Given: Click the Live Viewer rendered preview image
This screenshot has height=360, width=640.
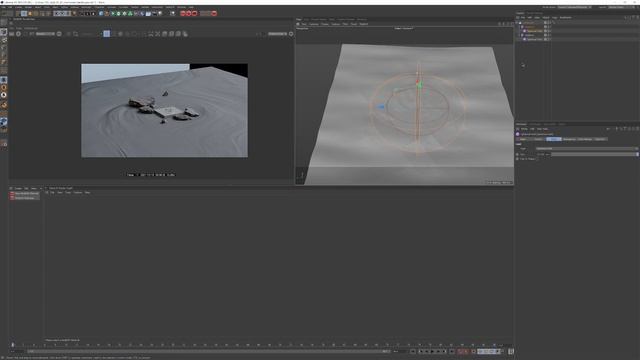Looking at the screenshot, I should (x=164, y=110).
